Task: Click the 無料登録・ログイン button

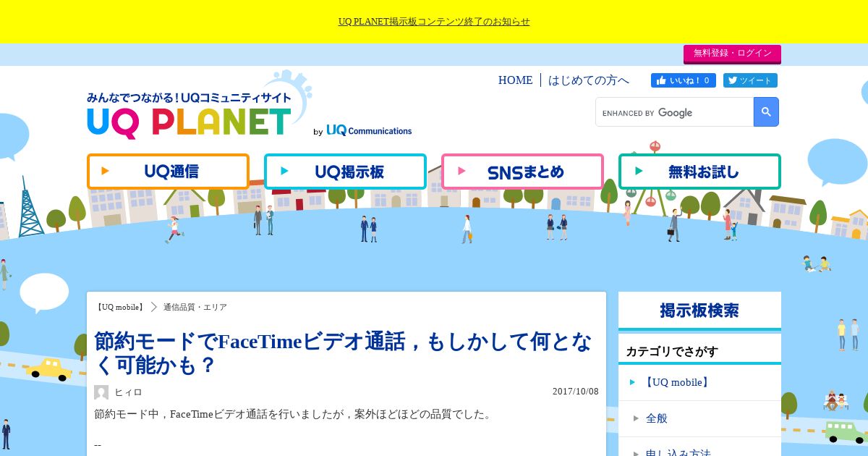Action: click(x=732, y=54)
